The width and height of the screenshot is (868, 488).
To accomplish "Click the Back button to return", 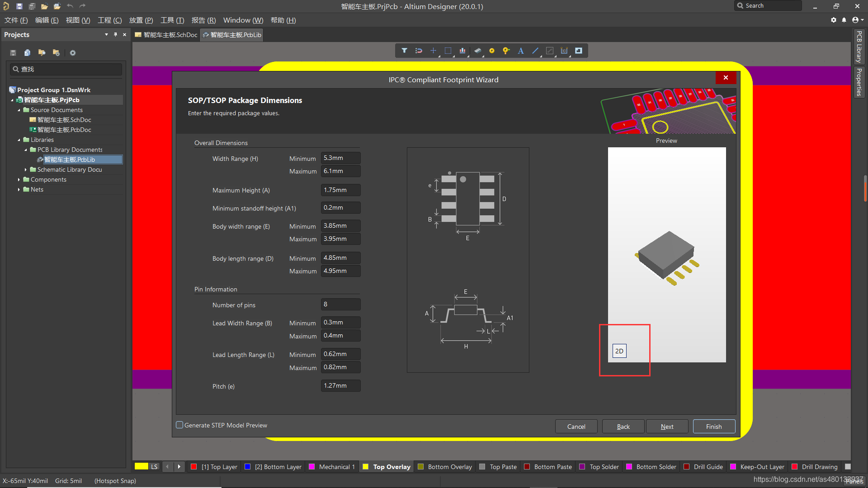I will pos(623,426).
